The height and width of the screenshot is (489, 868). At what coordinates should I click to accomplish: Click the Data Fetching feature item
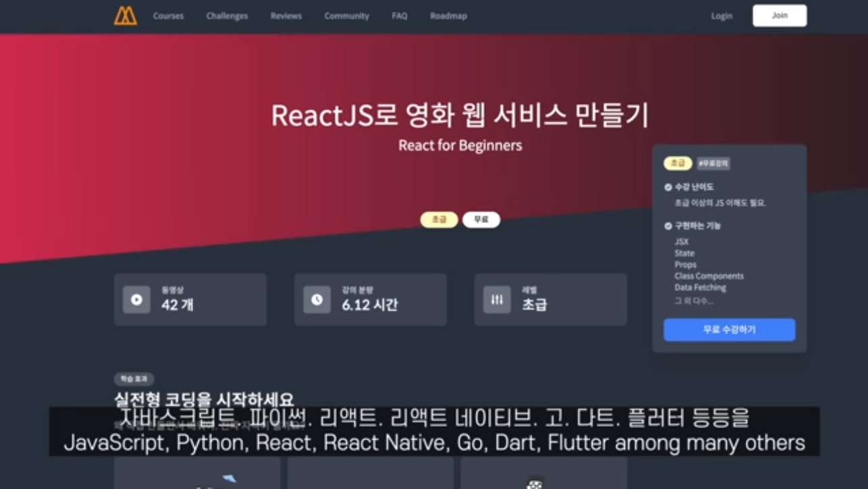[700, 288]
